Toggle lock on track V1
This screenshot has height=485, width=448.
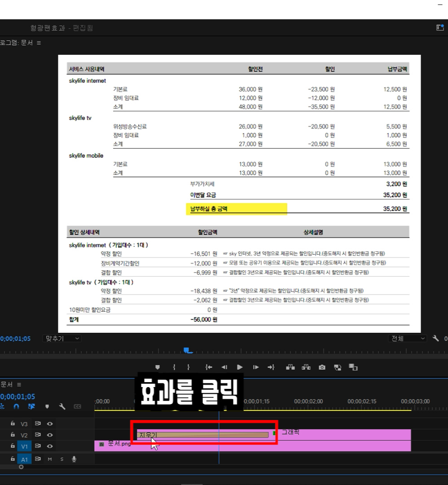[x=13, y=446]
